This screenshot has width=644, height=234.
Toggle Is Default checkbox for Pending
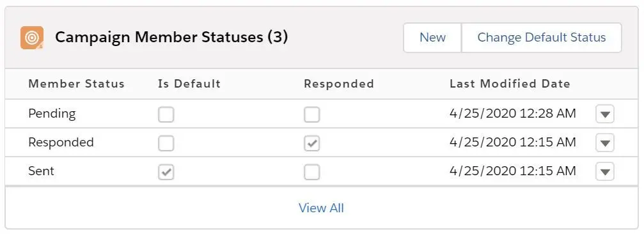tap(166, 114)
